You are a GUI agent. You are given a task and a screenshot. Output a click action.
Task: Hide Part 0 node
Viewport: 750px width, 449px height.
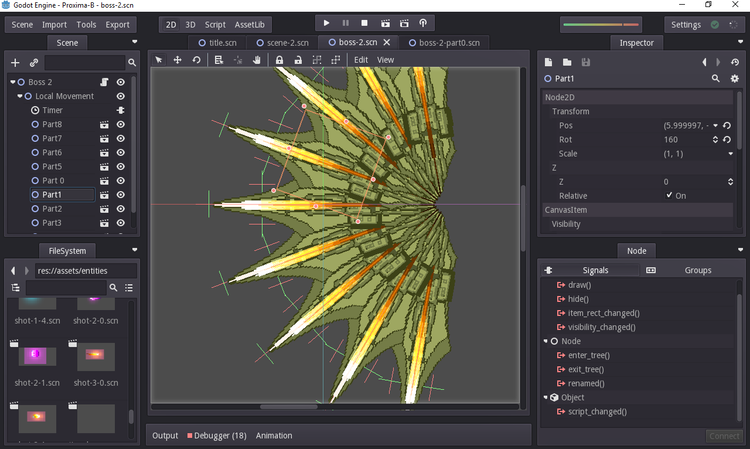pos(121,181)
